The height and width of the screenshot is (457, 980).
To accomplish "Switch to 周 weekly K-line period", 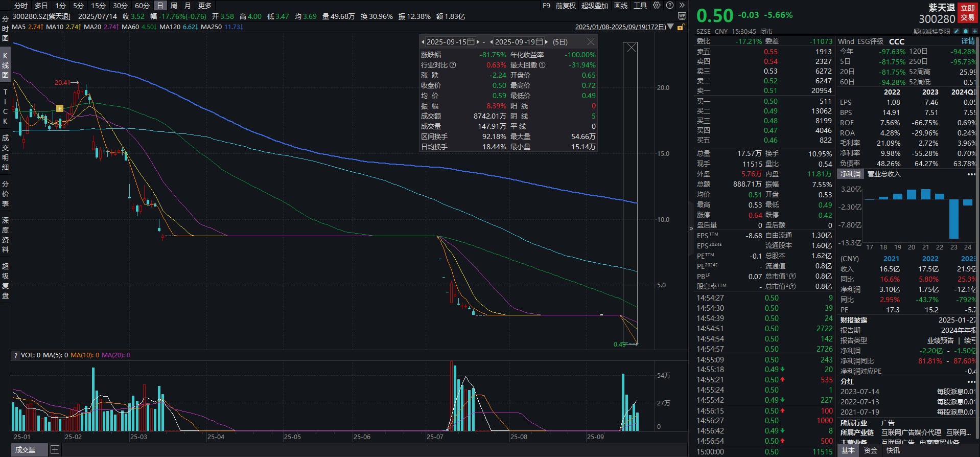I will [174, 6].
